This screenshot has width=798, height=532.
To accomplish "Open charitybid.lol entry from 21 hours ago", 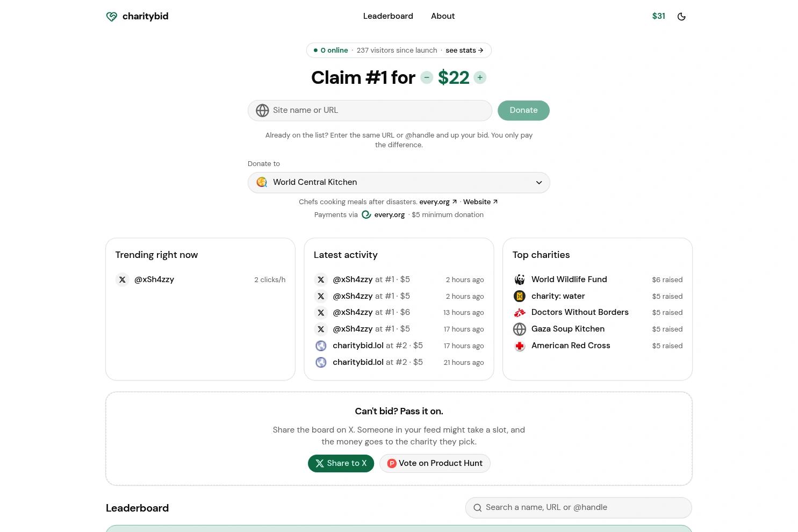I will 378,362.
